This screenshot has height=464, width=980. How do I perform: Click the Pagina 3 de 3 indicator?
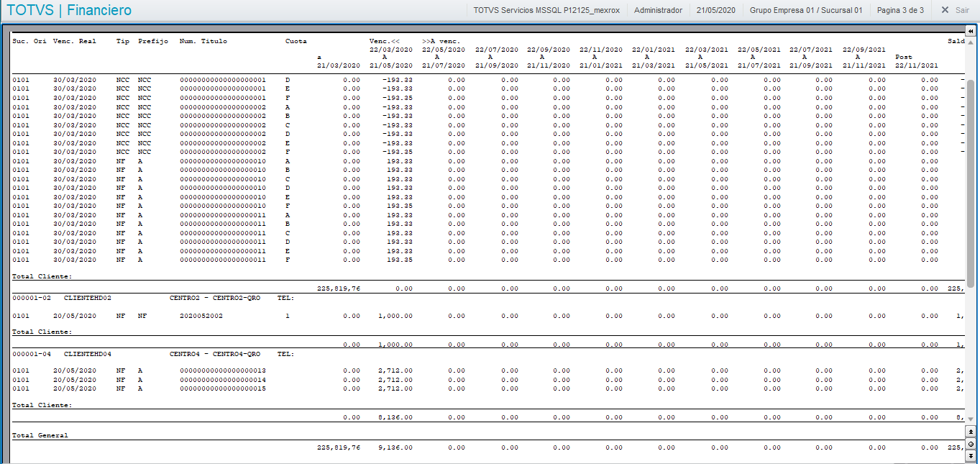coord(900,11)
